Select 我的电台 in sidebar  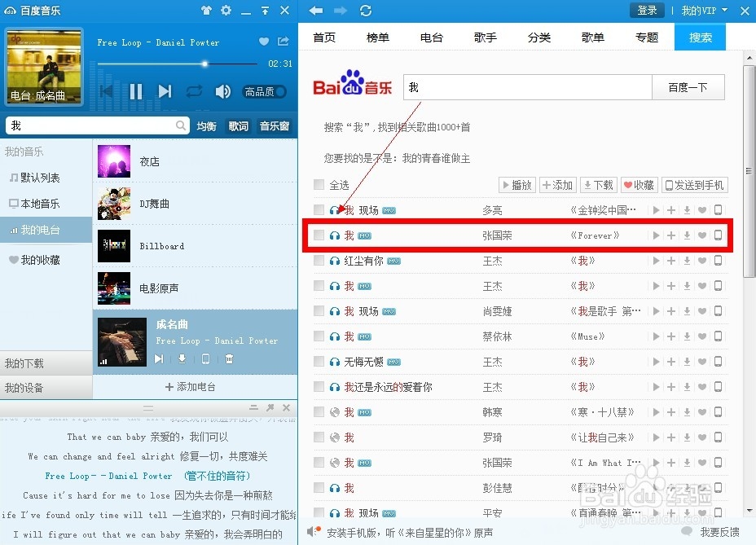click(x=46, y=230)
